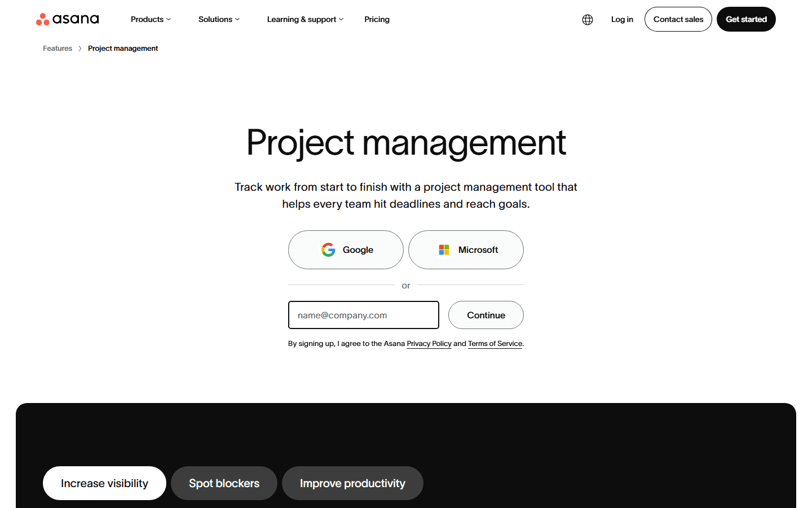This screenshot has width=812, height=508.
Task: Focus the name@company.com email field
Action: 364,315
